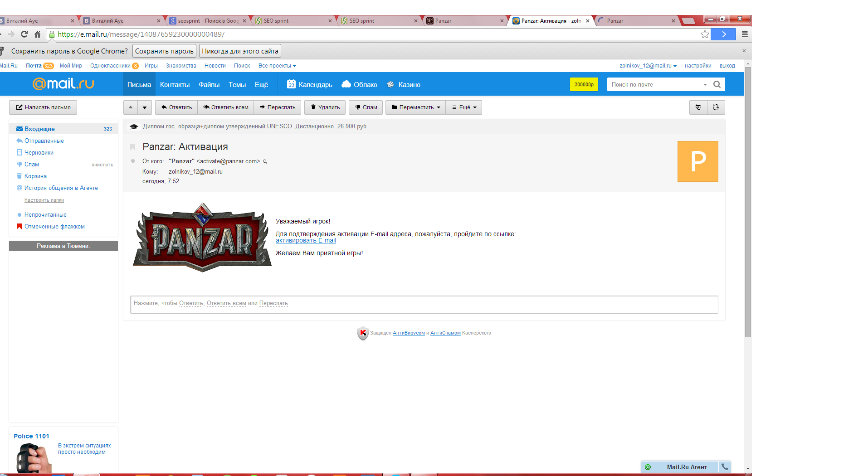
Task: Open настройки in top bar
Action: 698,66
